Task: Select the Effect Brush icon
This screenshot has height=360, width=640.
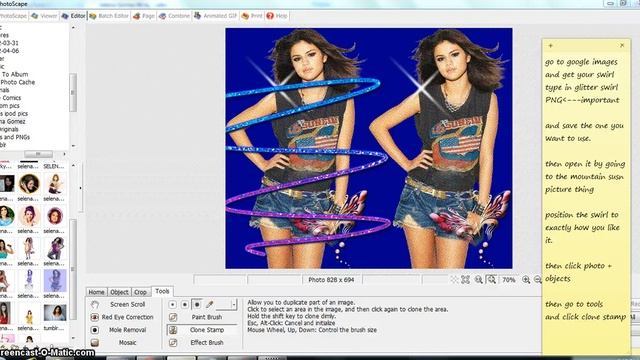Action: [173, 342]
